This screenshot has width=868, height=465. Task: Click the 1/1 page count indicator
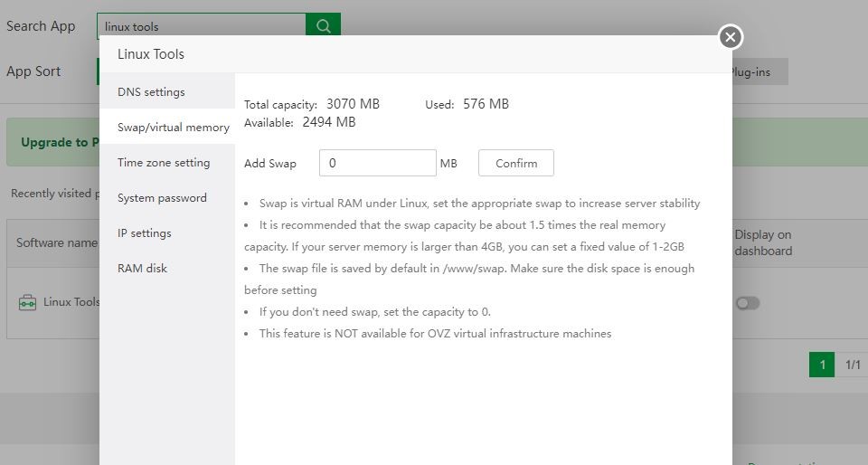[x=852, y=365]
